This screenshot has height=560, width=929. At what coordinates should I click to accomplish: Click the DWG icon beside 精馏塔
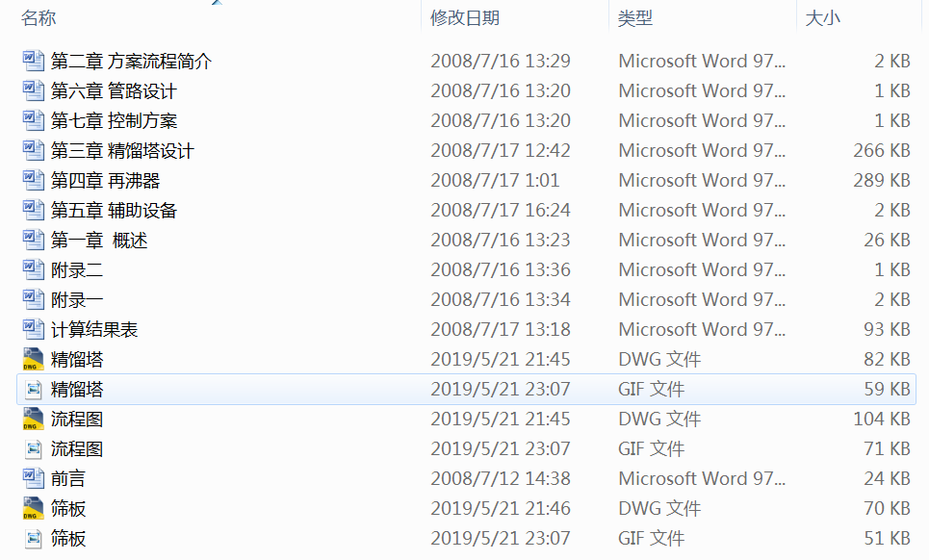pos(32,359)
